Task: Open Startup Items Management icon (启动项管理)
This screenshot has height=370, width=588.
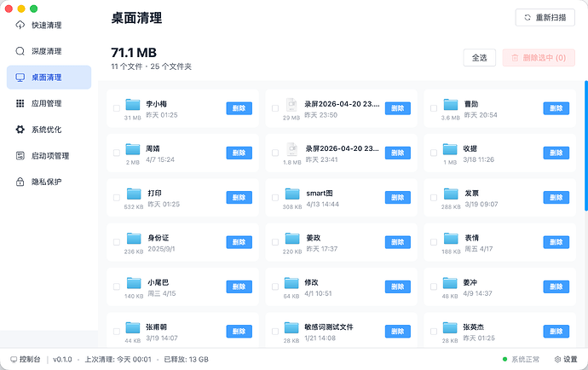Action: point(20,156)
